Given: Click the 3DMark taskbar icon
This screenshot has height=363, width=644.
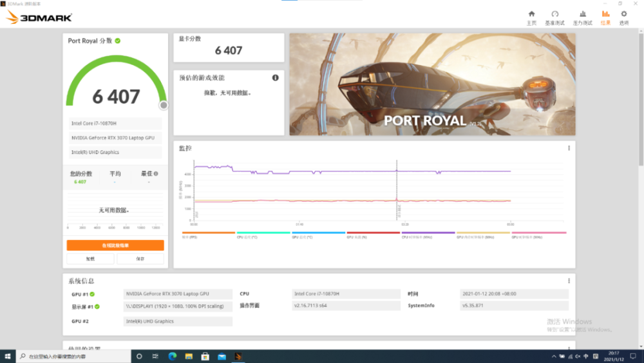Looking at the screenshot, I should tap(238, 357).
